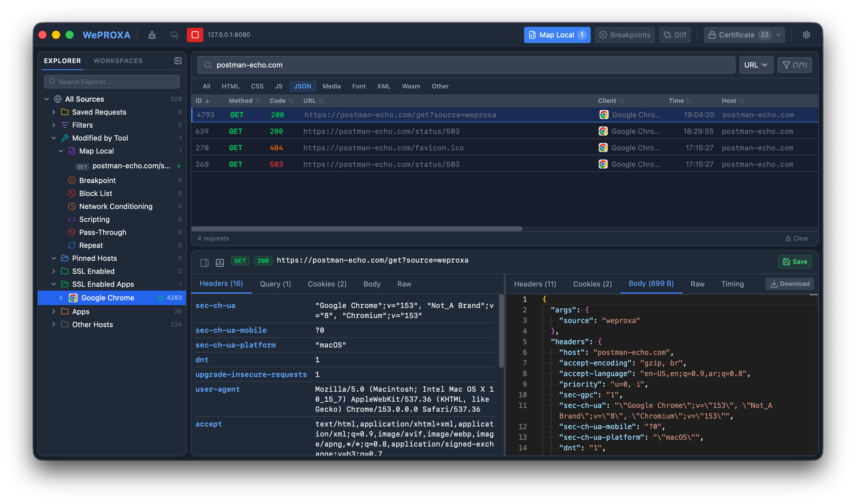Expand the Filters node
Image resolution: width=856 pixels, height=504 pixels.
(x=53, y=125)
